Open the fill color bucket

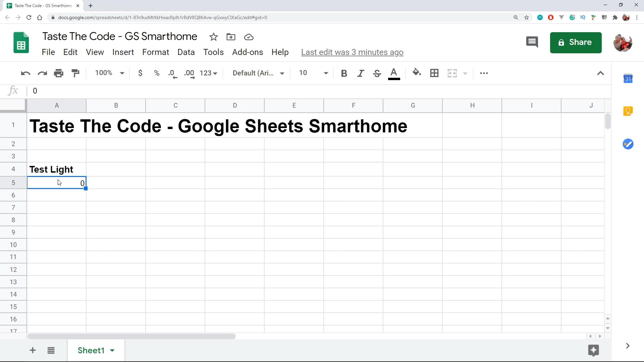click(417, 72)
